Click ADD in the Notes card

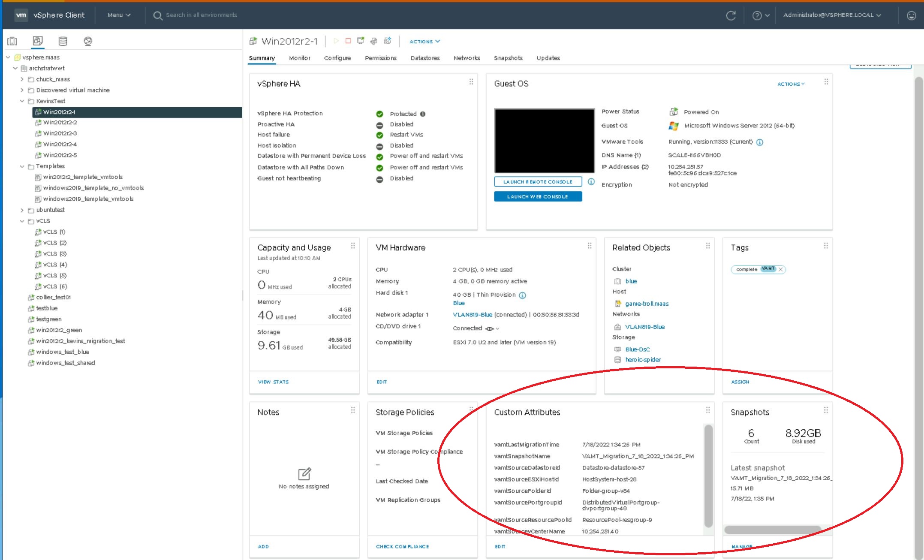tap(263, 546)
